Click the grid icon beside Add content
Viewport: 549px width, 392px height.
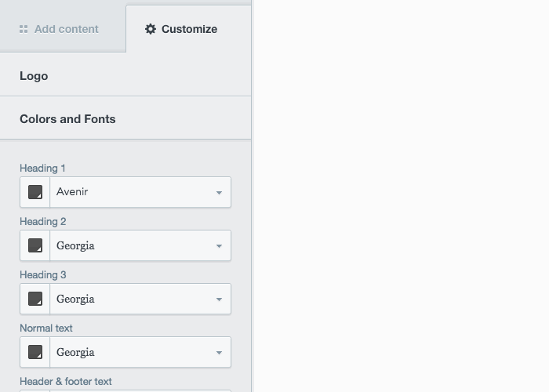(x=24, y=29)
